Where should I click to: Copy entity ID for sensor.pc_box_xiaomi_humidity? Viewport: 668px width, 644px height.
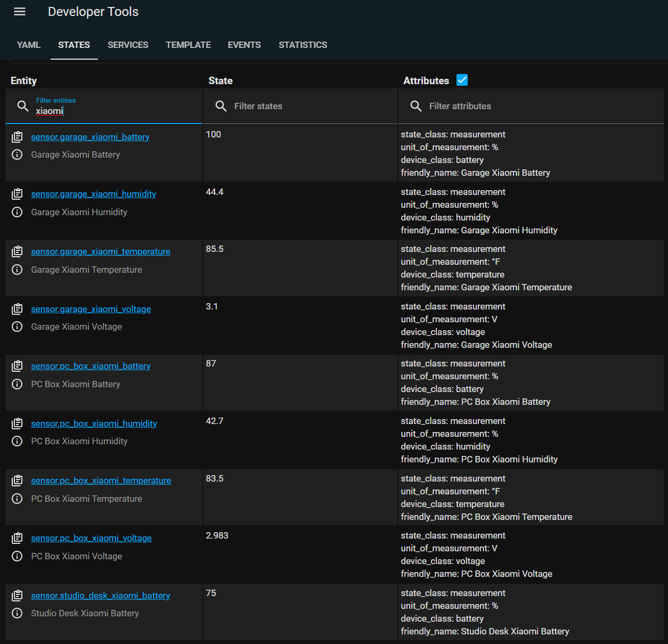pyautogui.click(x=17, y=423)
